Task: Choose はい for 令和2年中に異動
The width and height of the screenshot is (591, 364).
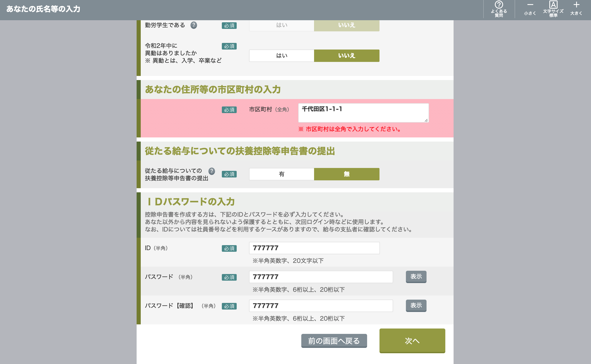Action: point(281,56)
